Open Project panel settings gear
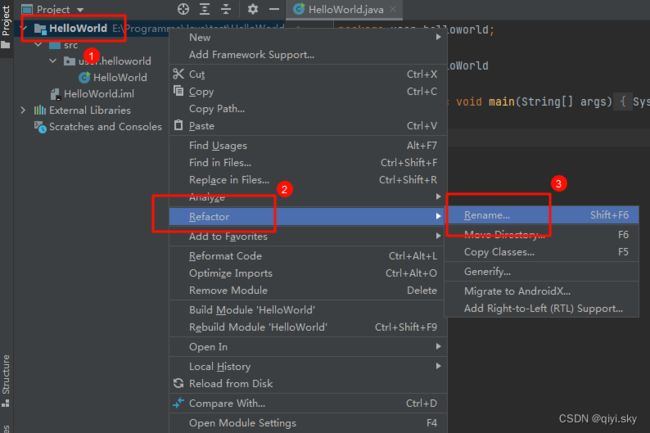 253,9
